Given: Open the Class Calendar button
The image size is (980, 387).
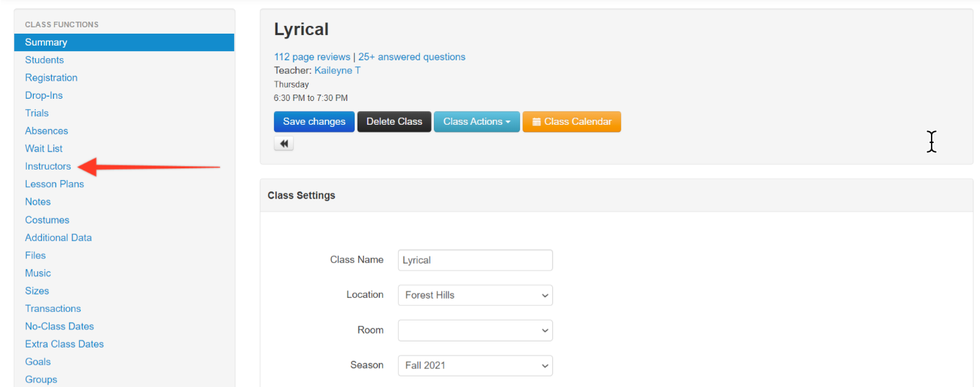Looking at the screenshot, I should pyautogui.click(x=571, y=121).
